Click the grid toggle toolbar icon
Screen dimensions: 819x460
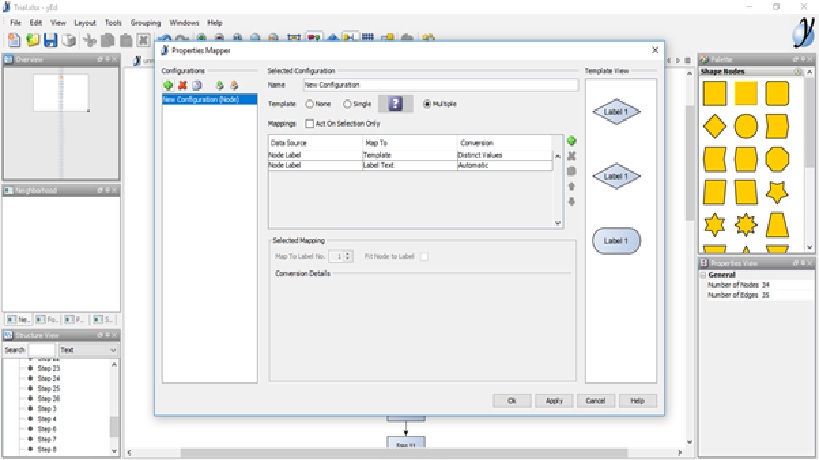pos(368,37)
